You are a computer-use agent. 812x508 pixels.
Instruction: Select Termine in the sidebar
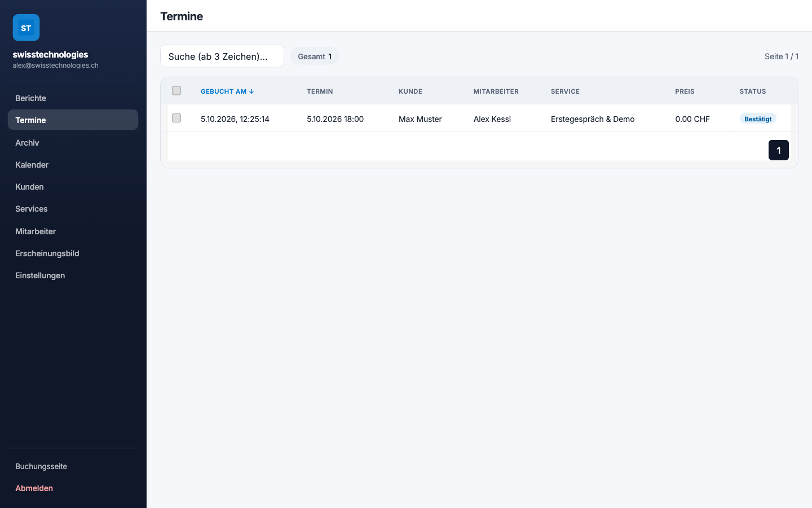point(73,120)
